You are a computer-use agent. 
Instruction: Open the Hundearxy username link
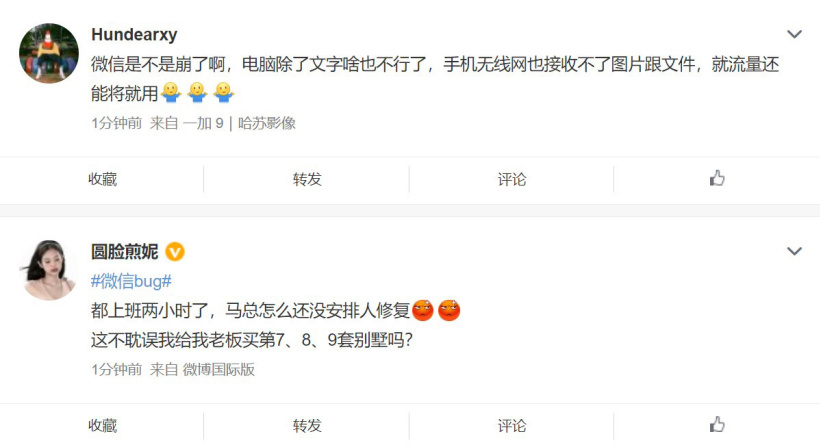(x=134, y=35)
